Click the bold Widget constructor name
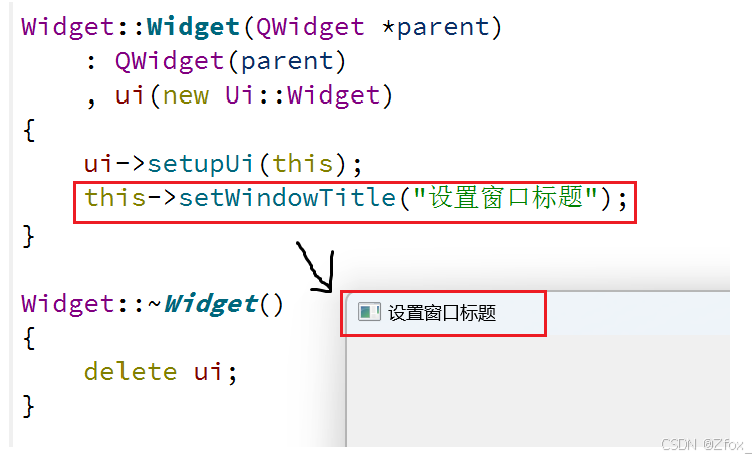The height and width of the screenshot is (458, 756). pyautogui.click(x=193, y=27)
